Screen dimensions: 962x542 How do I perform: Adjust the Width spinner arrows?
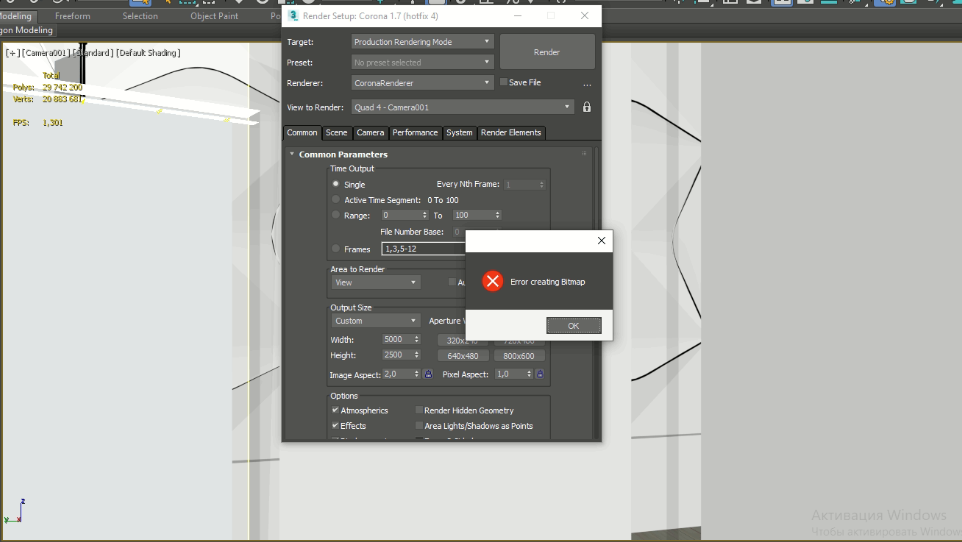(x=417, y=339)
